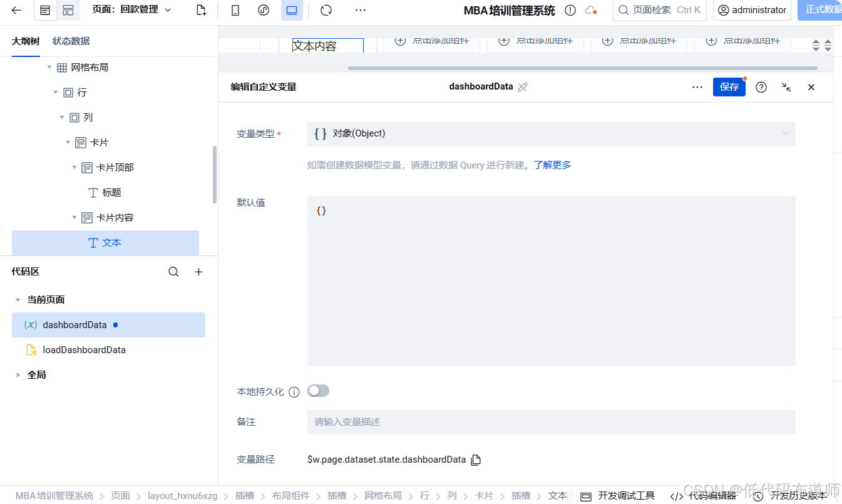The width and height of the screenshot is (842, 504).
Task: Select the desktop PC preview icon
Action: click(292, 10)
